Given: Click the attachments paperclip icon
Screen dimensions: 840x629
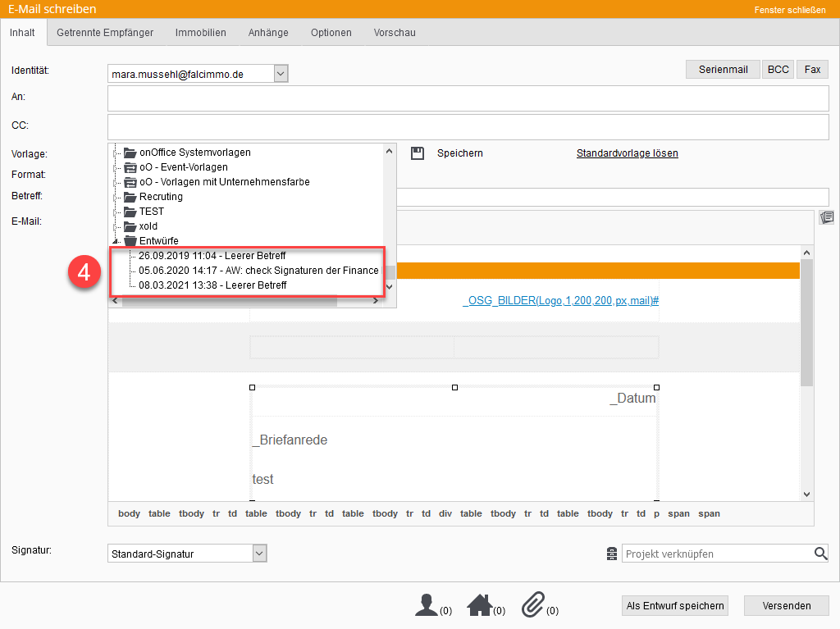Looking at the screenshot, I should click(x=533, y=606).
